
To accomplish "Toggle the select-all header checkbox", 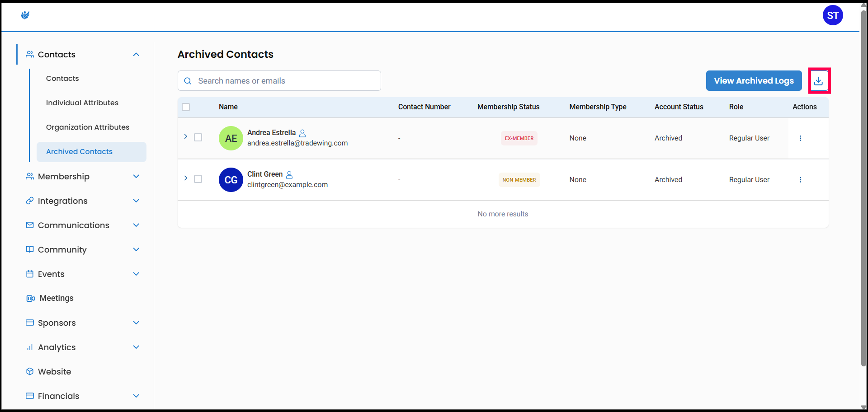I will [x=186, y=107].
